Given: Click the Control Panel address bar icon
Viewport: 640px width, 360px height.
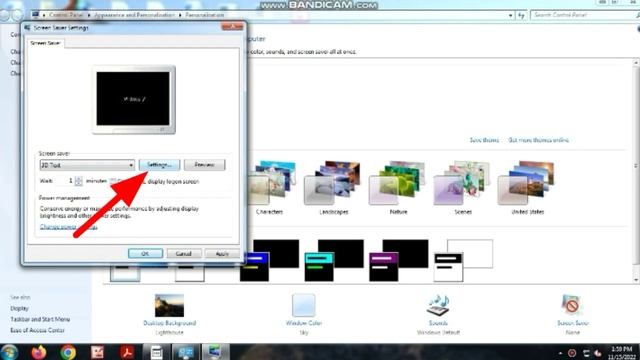Looking at the screenshot, I should click(36, 15).
